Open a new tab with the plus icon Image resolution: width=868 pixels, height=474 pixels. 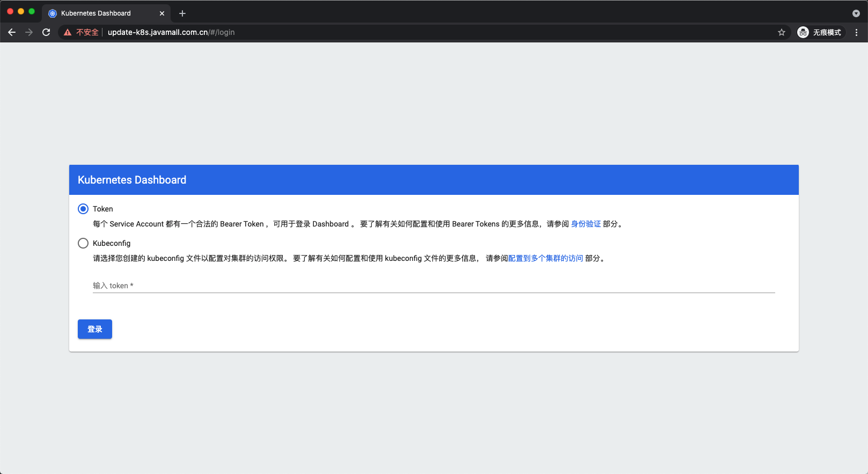click(x=182, y=13)
